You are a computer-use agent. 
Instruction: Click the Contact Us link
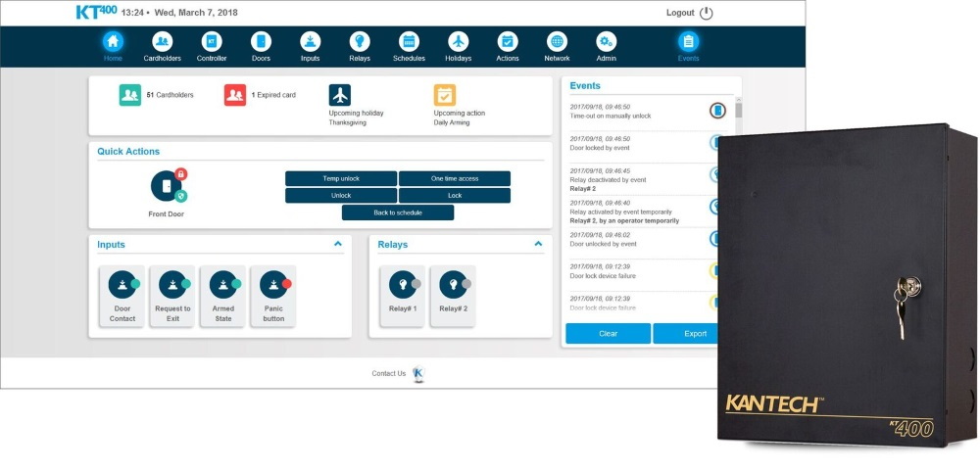click(x=388, y=373)
